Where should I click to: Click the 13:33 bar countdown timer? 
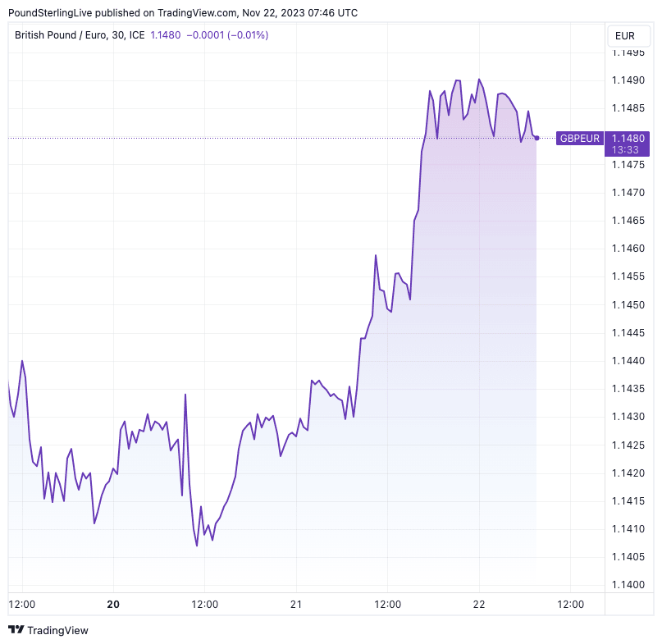[628, 150]
